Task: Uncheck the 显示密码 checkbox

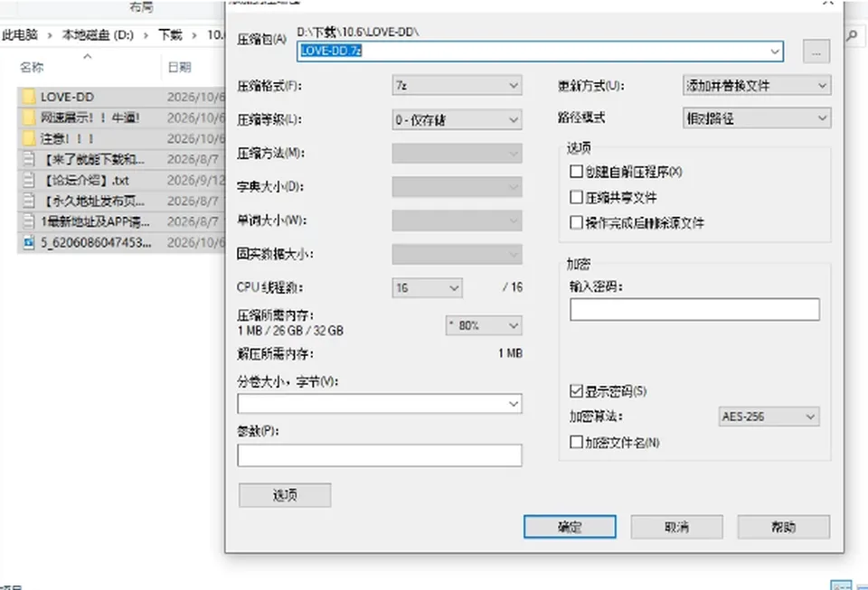Action: click(576, 391)
